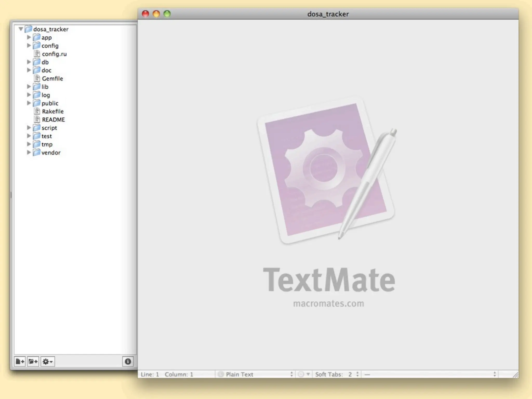Expand the app folder
Viewport: 532px width, 399px height.
(x=29, y=37)
